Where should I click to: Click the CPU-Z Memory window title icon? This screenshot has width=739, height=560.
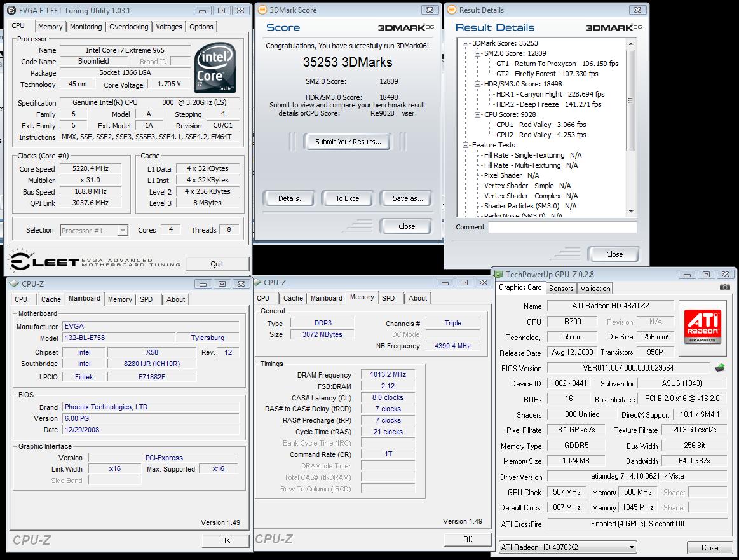point(257,282)
